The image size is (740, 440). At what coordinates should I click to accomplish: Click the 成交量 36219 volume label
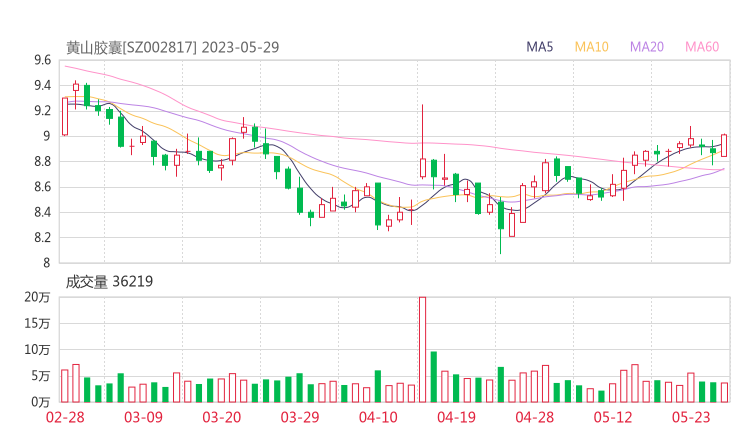tap(109, 281)
